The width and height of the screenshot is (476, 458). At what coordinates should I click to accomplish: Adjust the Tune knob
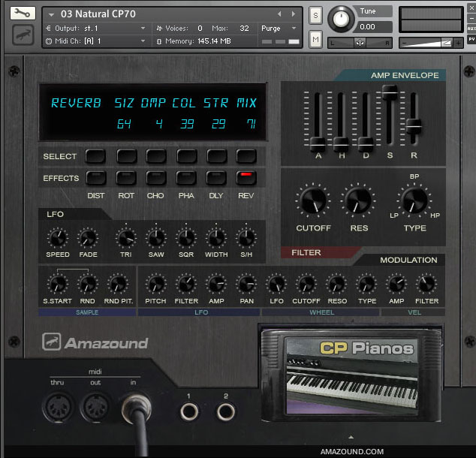pos(341,19)
